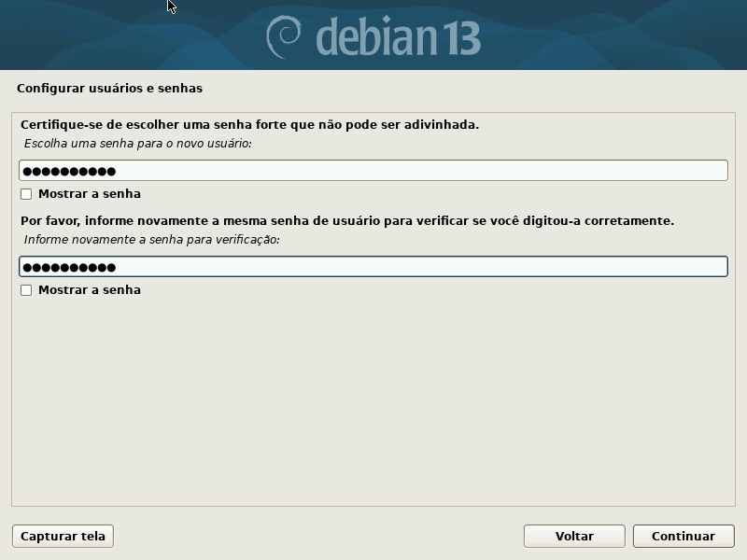
Task: Take a screenshot with Capturar tela
Action: [x=63, y=536]
